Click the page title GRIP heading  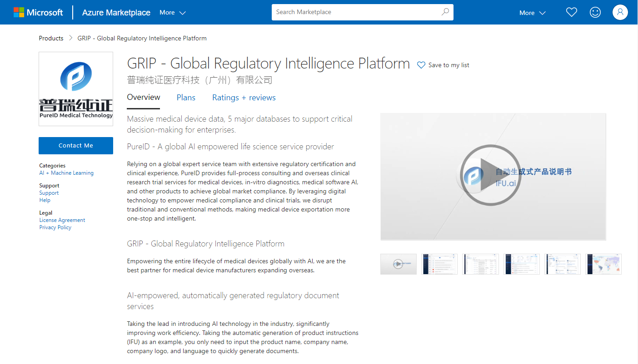[x=269, y=64]
